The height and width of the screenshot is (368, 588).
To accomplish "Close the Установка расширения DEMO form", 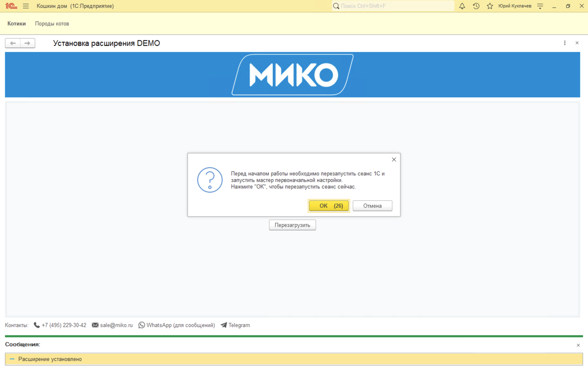I will [577, 43].
